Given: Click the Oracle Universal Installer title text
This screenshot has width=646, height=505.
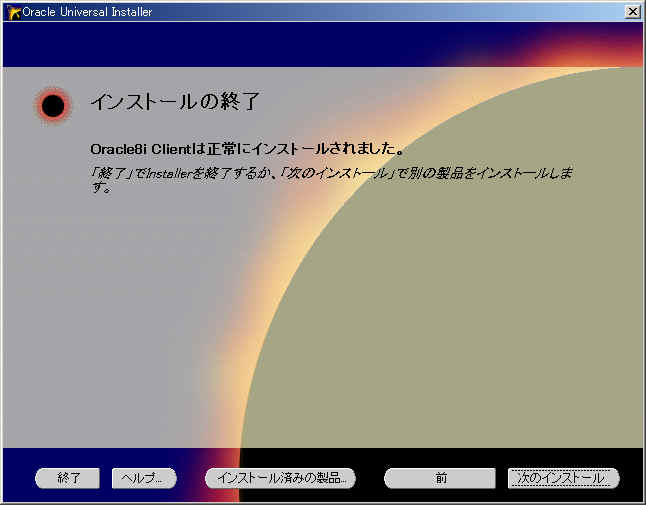Looking at the screenshot, I should tap(87, 12).
